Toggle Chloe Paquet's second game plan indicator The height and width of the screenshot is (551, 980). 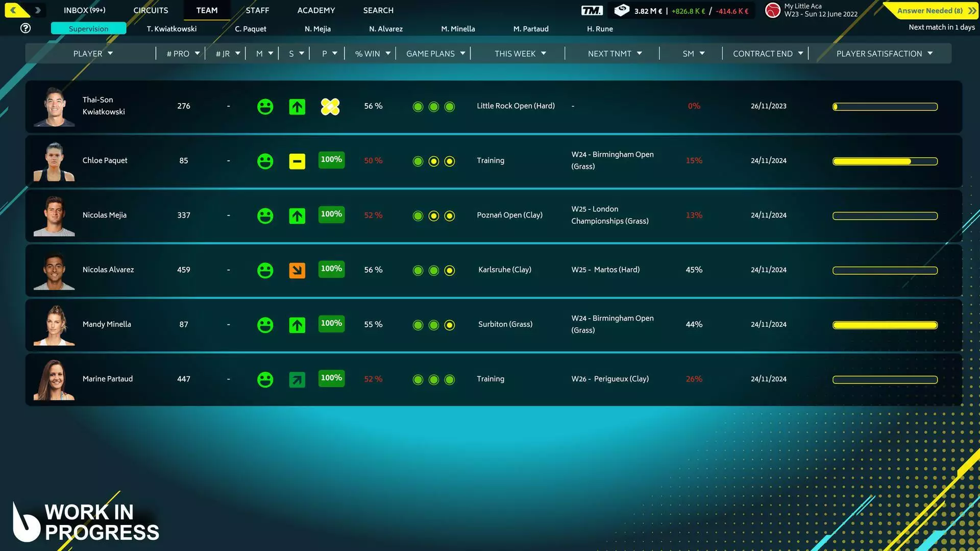click(x=433, y=161)
